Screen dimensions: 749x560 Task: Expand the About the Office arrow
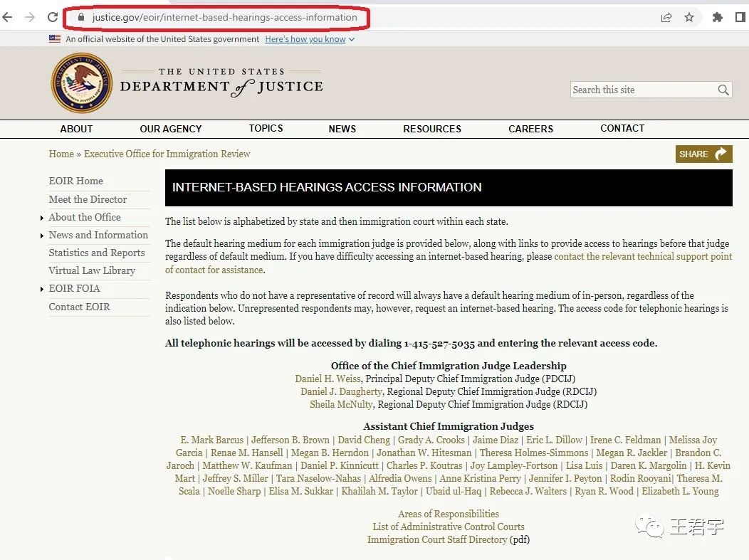pos(42,218)
